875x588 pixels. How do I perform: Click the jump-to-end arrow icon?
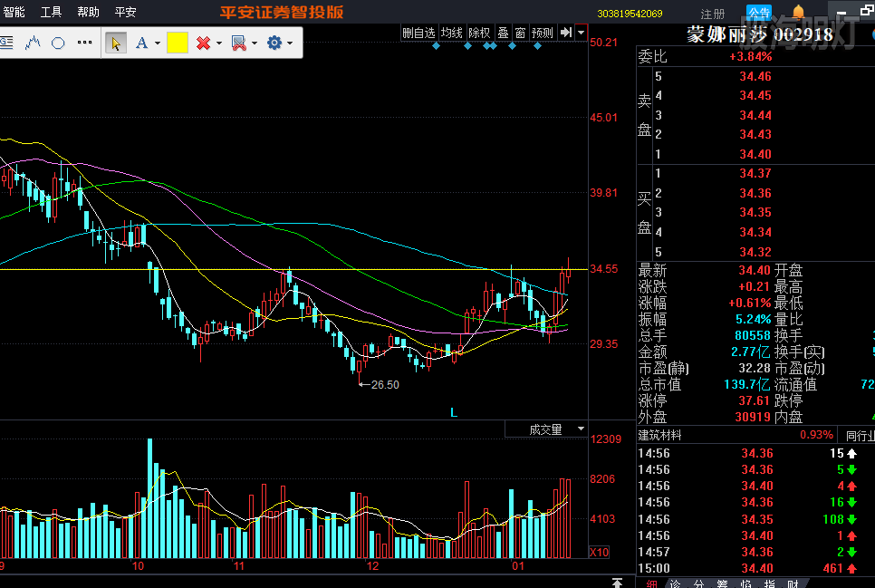[566, 33]
